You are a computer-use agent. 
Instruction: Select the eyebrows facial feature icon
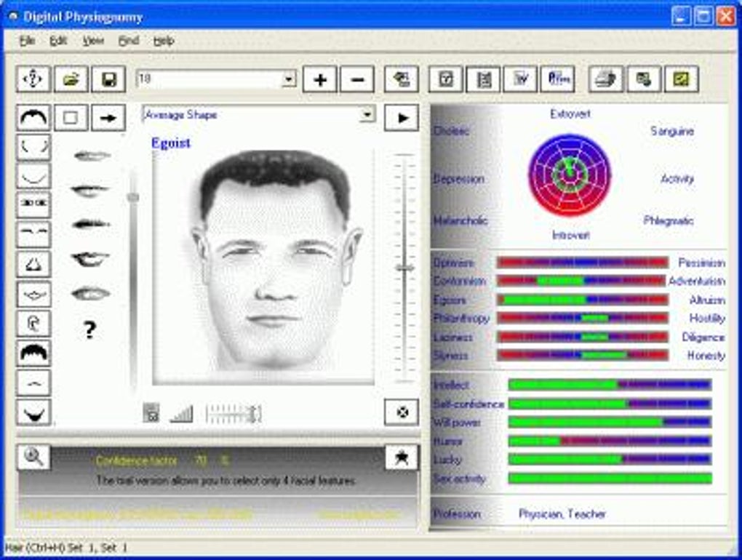[x=33, y=234]
